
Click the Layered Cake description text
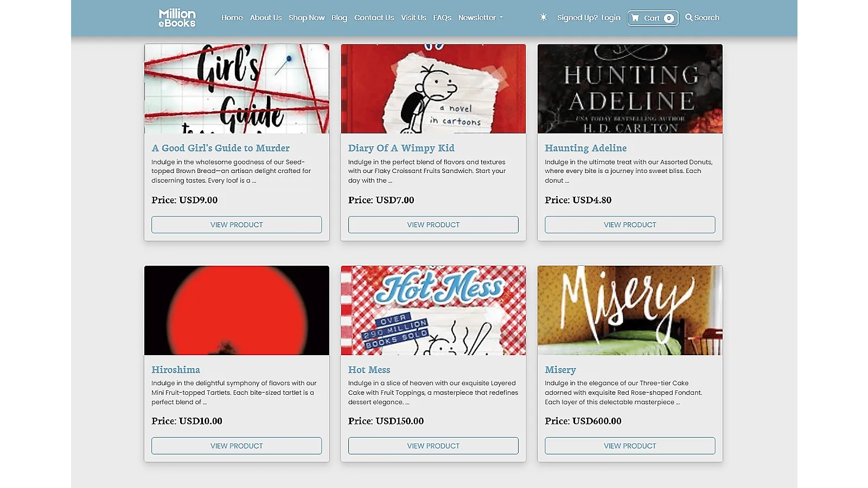(x=433, y=393)
